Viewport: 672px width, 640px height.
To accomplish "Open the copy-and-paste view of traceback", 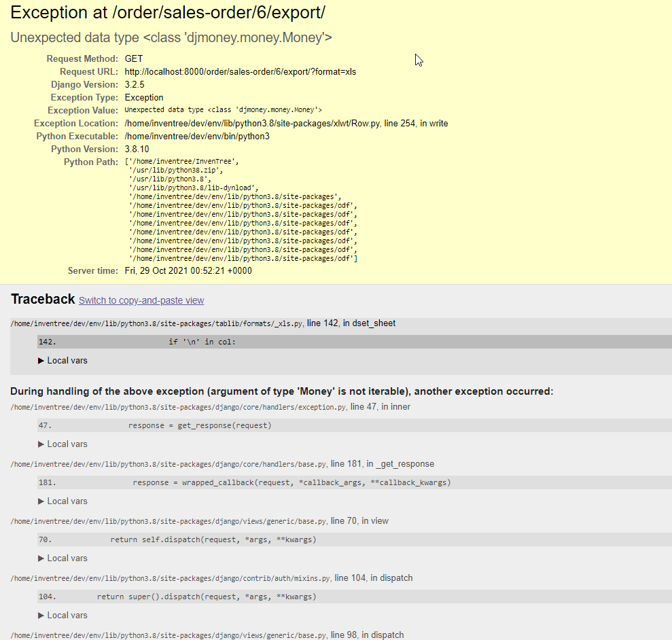I will tap(141, 300).
